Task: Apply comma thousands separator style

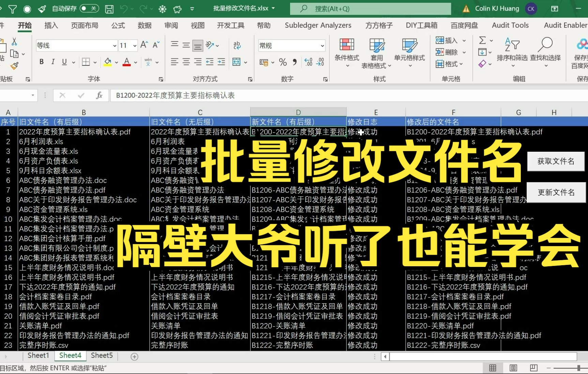Action: pos(295,62)
